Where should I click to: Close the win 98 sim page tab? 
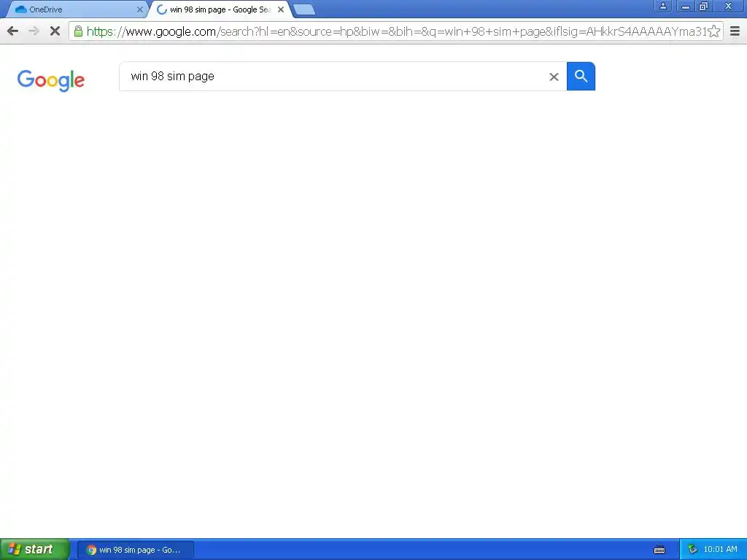(281, 9)
